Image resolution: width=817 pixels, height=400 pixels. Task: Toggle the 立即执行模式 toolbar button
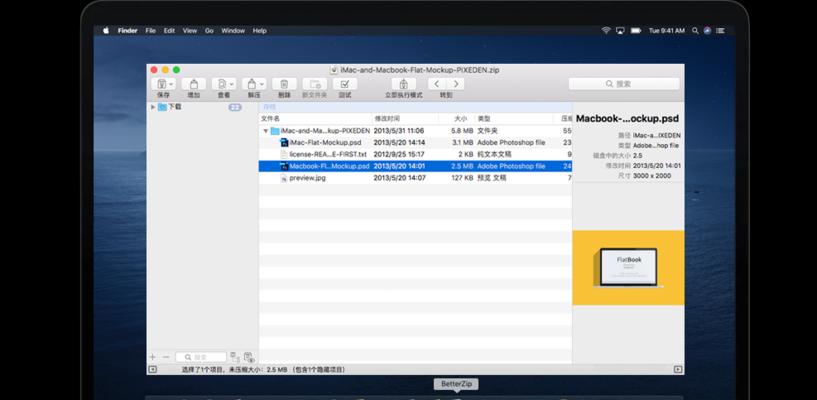tap(404, 84)
